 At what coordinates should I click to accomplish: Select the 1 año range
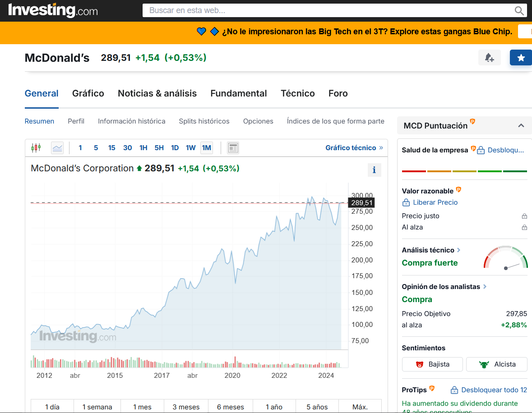[x=274, y=407]
